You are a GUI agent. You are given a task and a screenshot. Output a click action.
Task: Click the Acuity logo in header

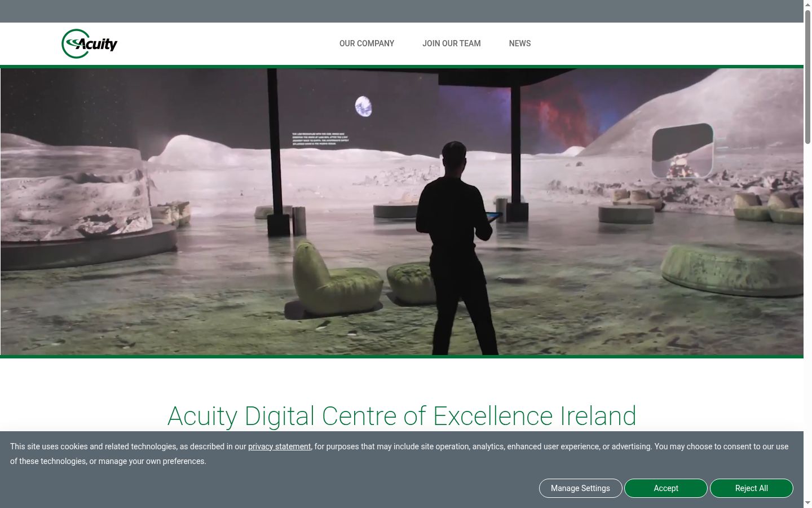(x=89, y=43)
